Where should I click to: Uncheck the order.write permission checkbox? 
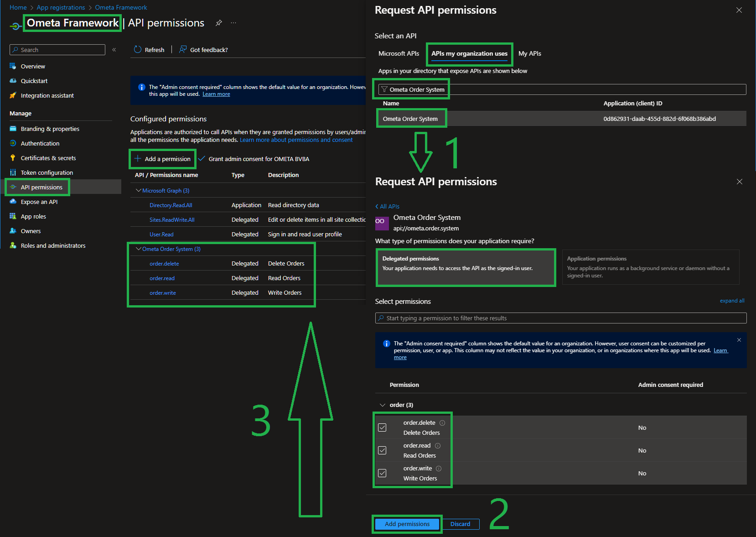click(382, 473)
